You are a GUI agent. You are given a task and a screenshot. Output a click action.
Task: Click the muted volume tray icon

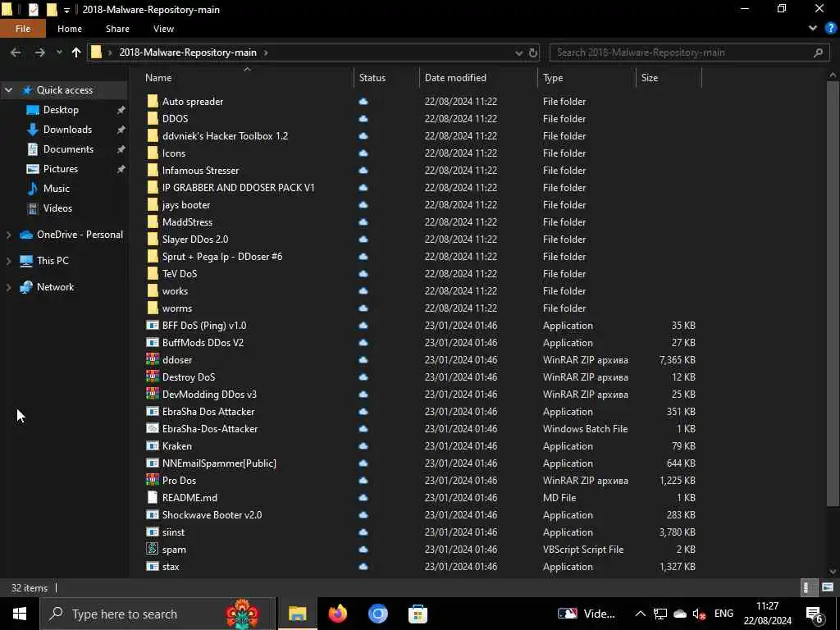(699, 614)
